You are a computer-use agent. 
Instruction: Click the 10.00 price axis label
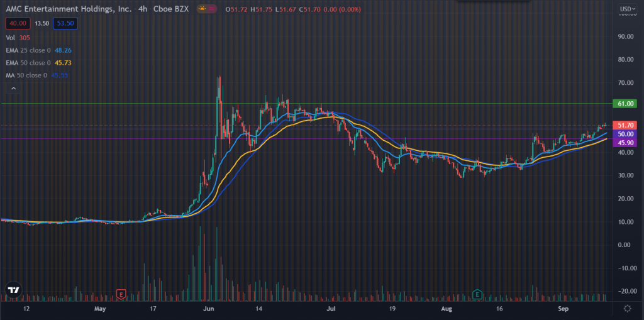click(x=626, y=222)
